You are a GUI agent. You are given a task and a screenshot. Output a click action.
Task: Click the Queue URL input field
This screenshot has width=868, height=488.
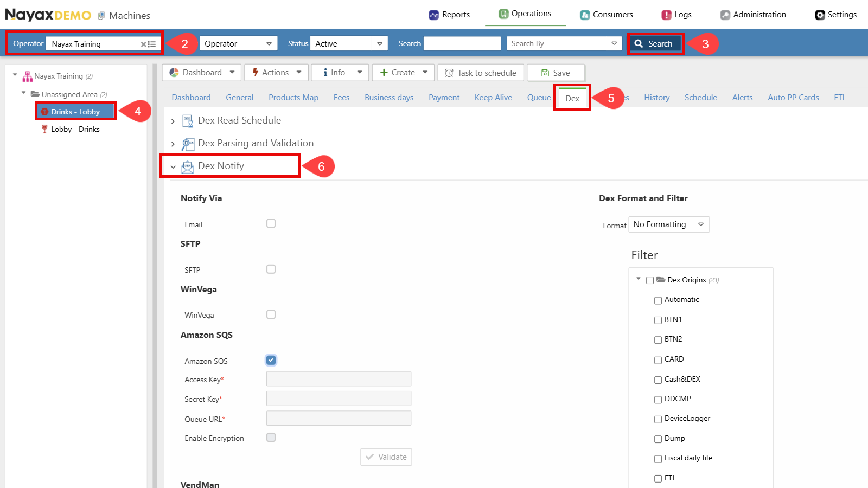click(x=339, y=419)
